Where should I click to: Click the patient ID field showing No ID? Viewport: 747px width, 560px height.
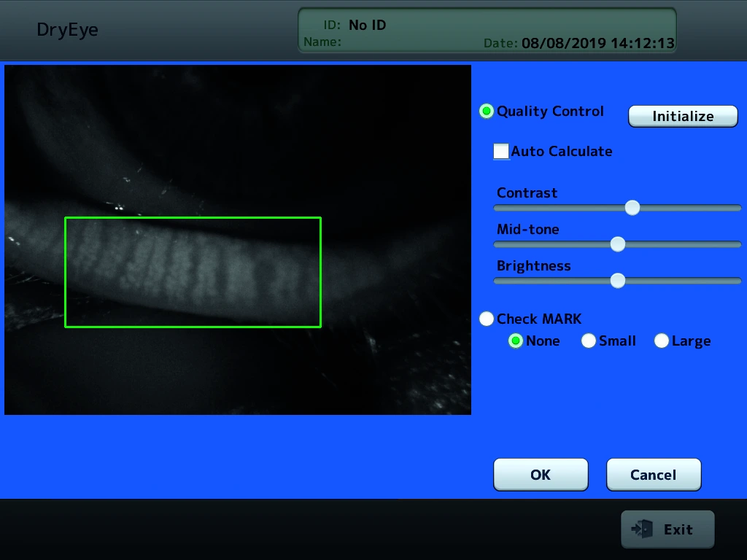click(x=367, y=26)
